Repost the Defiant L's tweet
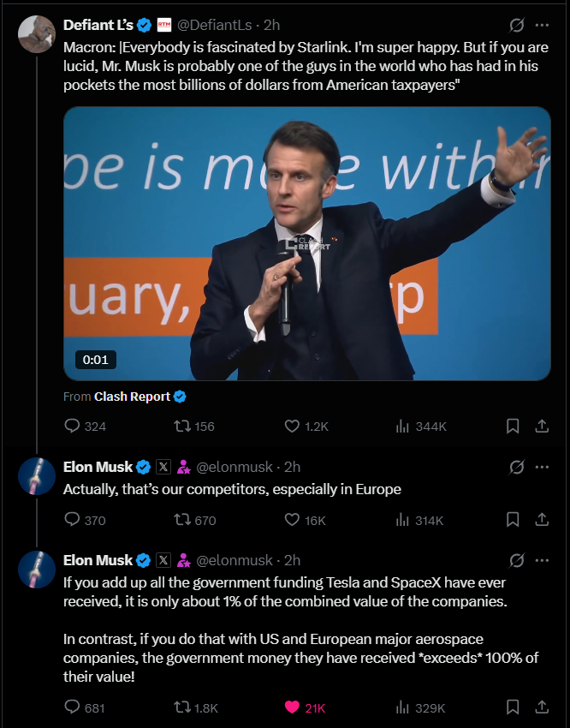Image resolution: width=570 pixels, height=728 pixels. tap(182, 426)
